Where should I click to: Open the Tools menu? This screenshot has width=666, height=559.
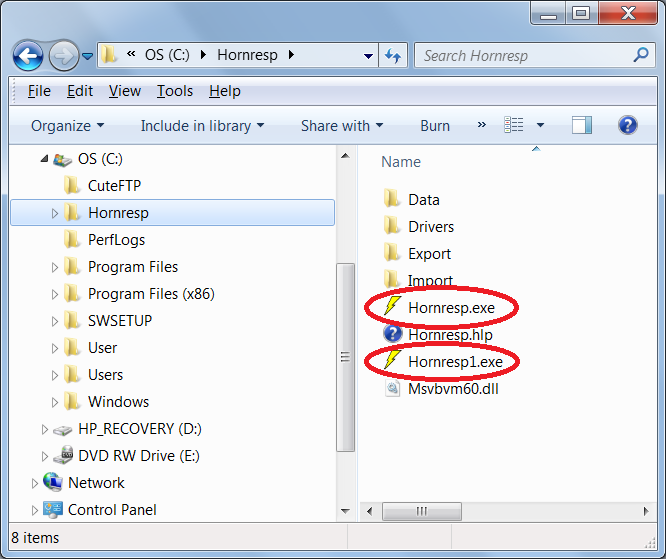click(175, 91)
